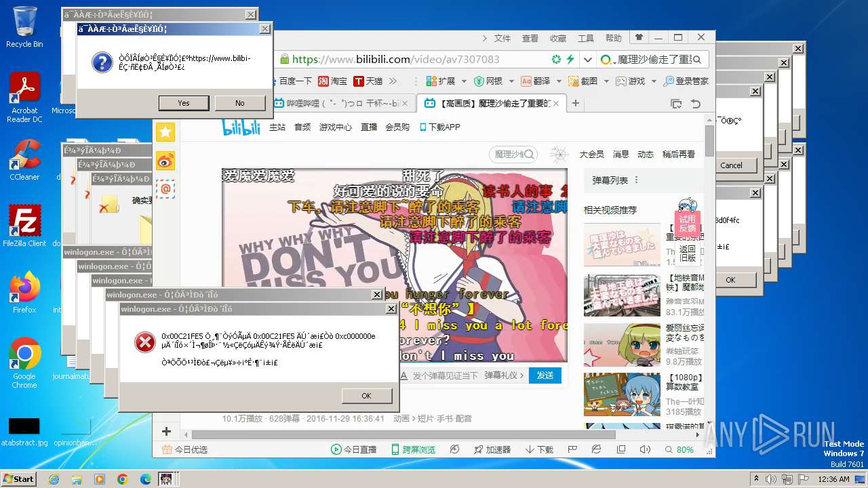Click the browser address bar URL
This screenshot has height=488, width=868.
396,60
